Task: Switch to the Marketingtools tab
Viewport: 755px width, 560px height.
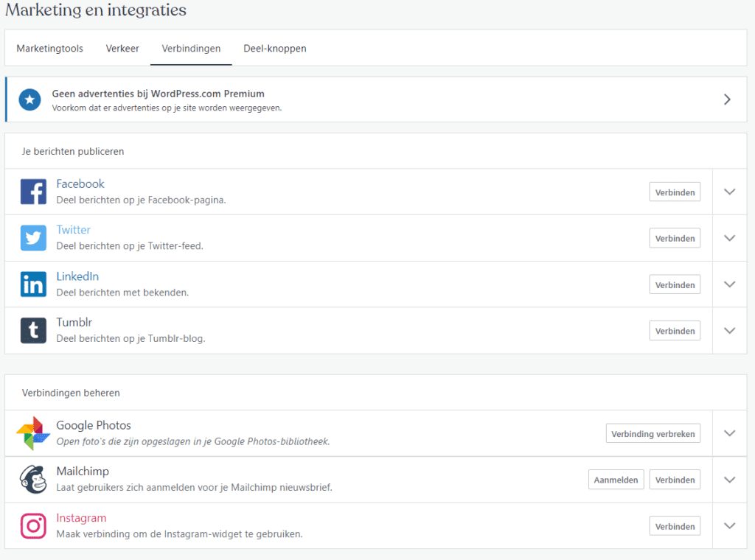Action: click(49, 48)
